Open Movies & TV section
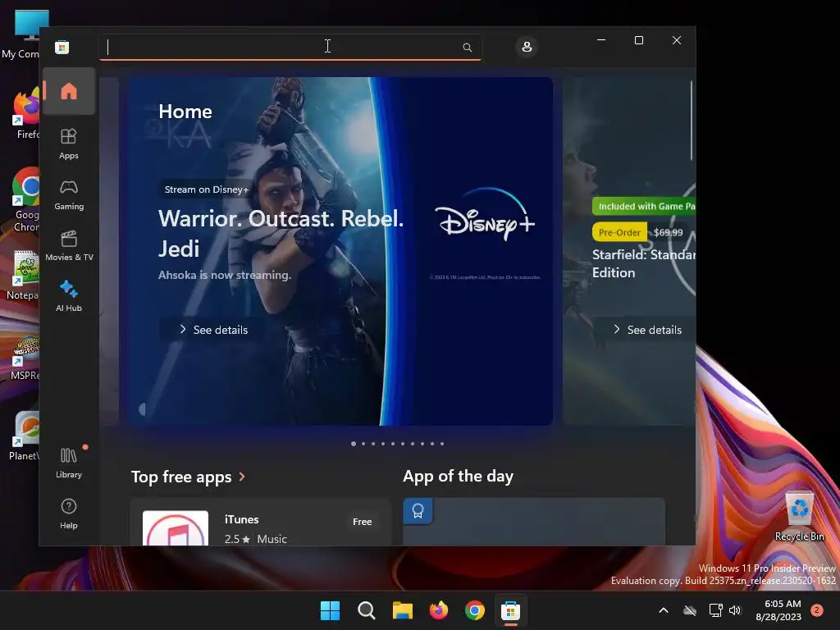840x630 pixels. pyautogui.click(x=69, y=245)
